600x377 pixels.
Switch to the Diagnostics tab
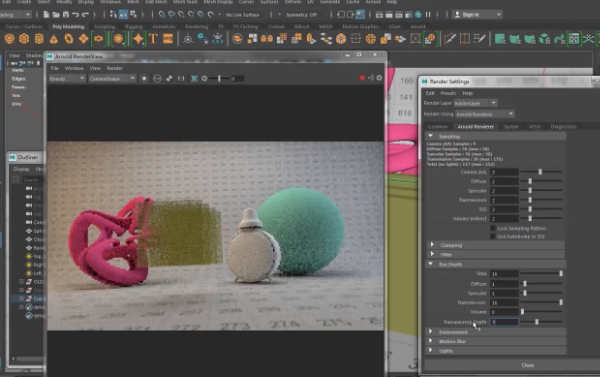point(563,126)
